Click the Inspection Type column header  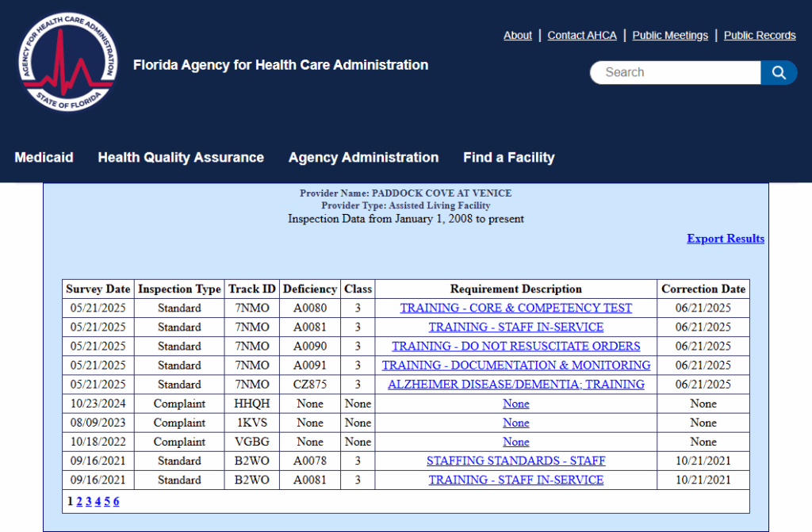(x=179, y=289)
